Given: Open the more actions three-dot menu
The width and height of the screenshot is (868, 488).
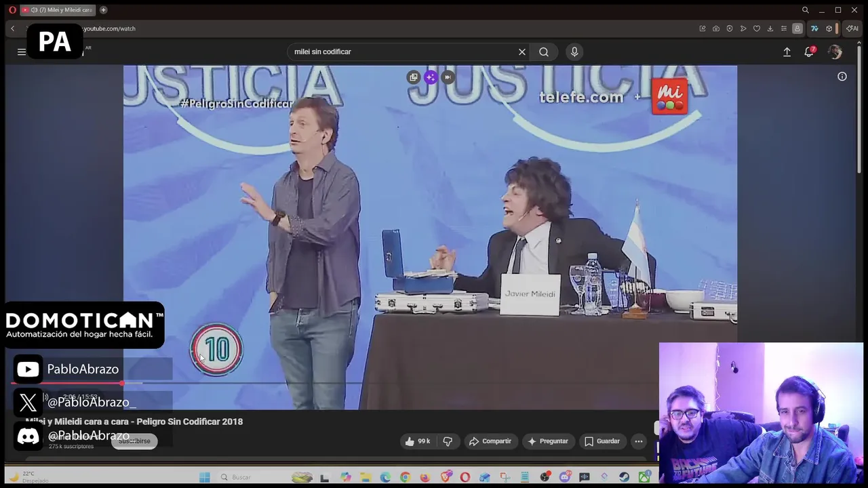Looking at the screenshot, I should 638,441.
